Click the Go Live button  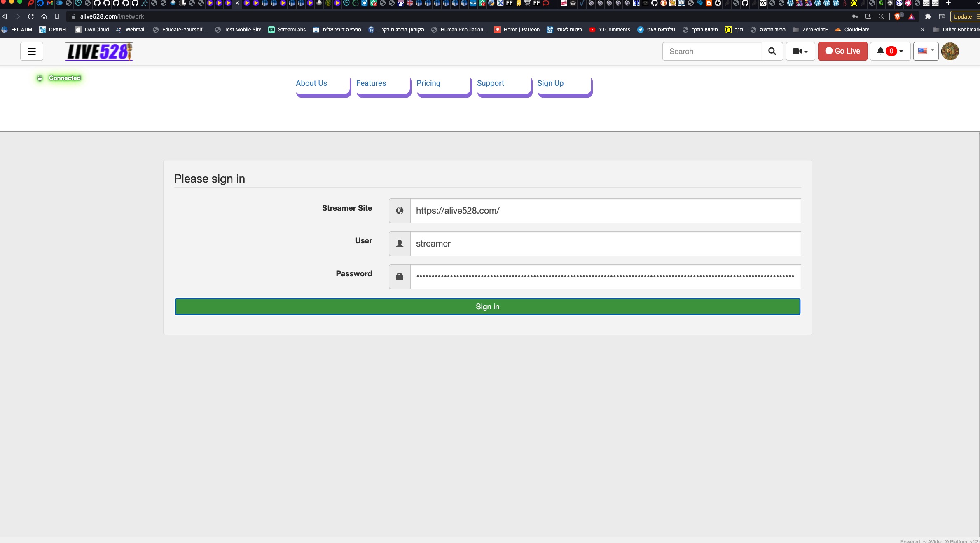842,52
